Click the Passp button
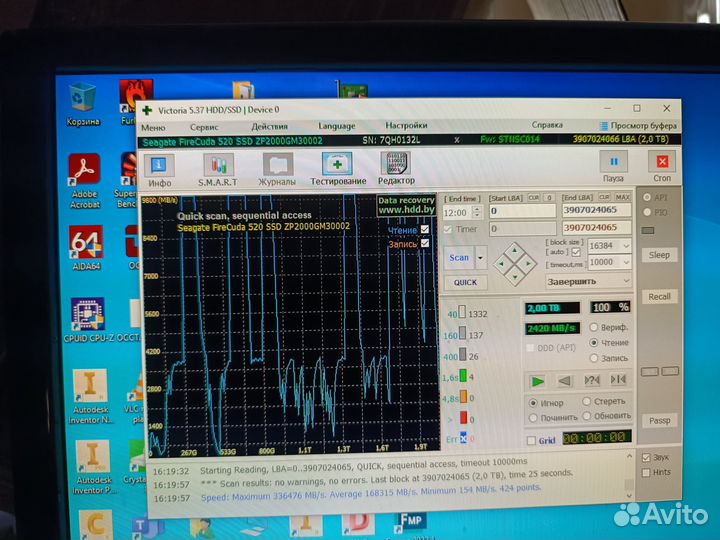The width and height of the screenshot is (720, 540). click(659, 420)
